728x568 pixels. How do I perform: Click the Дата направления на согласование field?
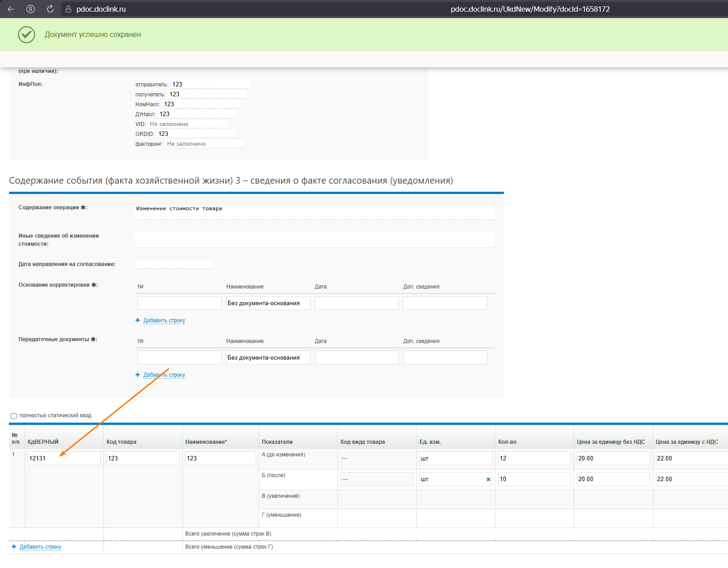pyautogui.click(x=174, y=264)
